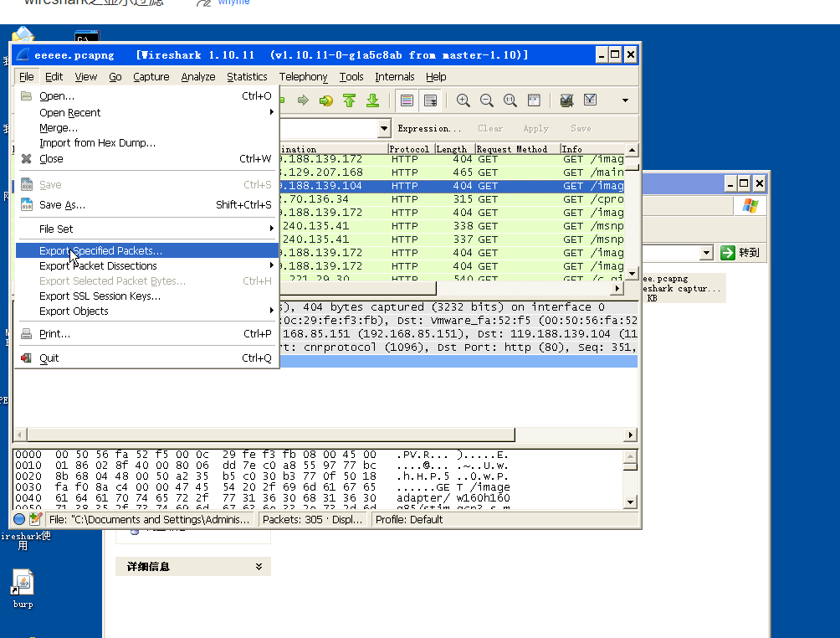Toggle auto scroll in live capture
Viewport: 840px width, 638px height.
(x=430, y=100)
